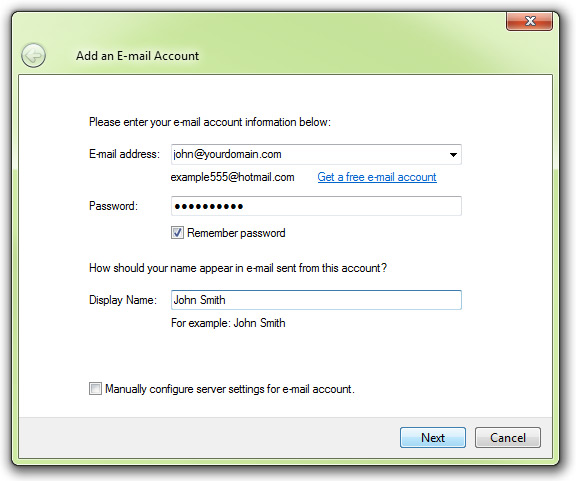Click the How should your name appear question
Screen dimensions: 576x481
pyautogui.click(x=238, y=268)
